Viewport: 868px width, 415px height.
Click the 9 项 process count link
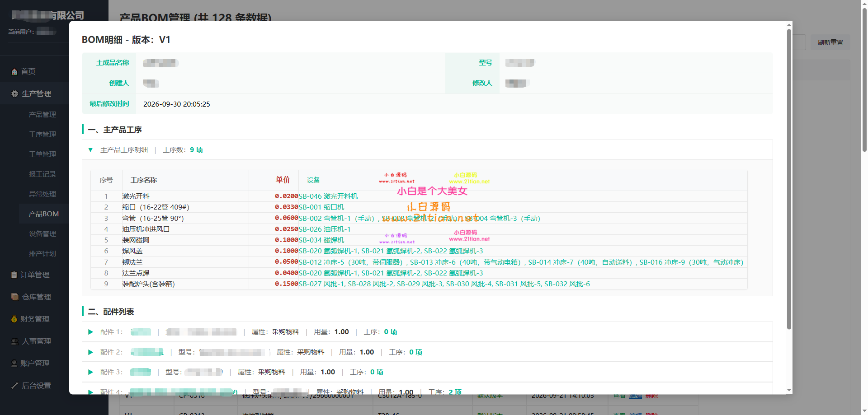pos(196,150)
